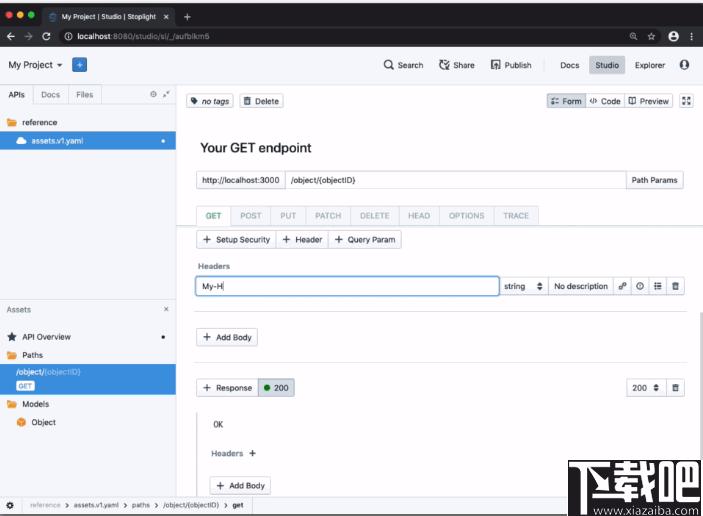This screenshot has height=516, width=703.
Task: Click the My-H header name input field
Action: [347, 286]
